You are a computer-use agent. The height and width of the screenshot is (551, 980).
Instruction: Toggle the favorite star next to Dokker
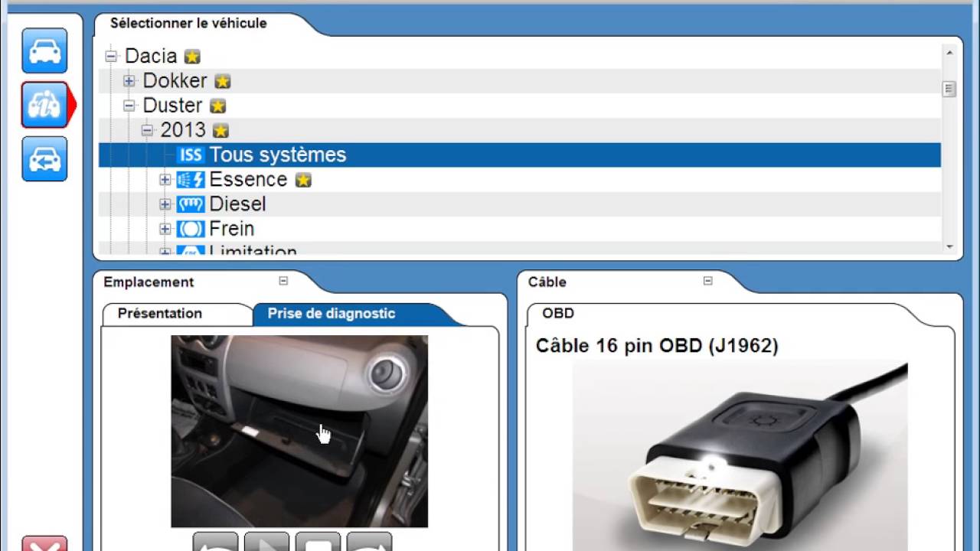(x=222, y=81)
